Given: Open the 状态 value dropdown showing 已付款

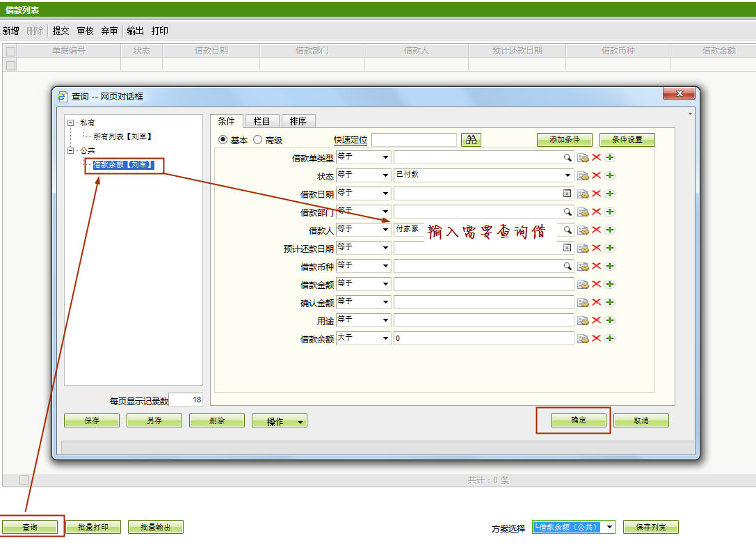Looking at the screenshot, I should click(568, 175).
